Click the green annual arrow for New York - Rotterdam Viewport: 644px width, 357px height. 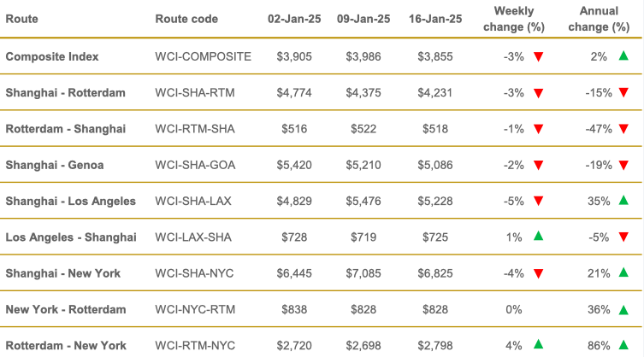(x=623, y=310)
